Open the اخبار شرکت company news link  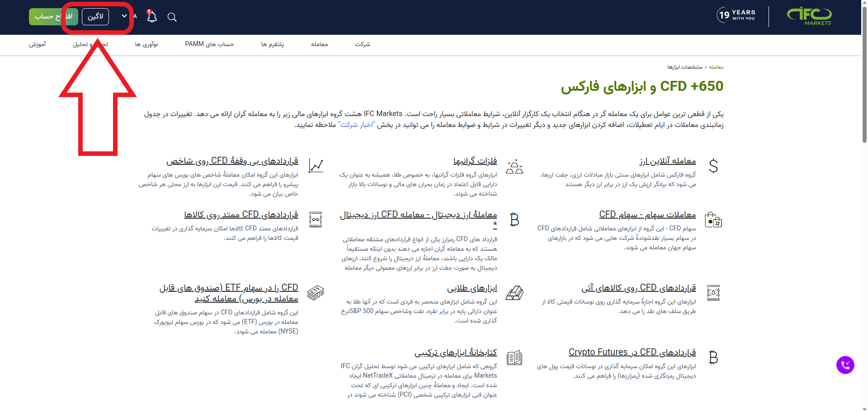click(x=357, y=125)
